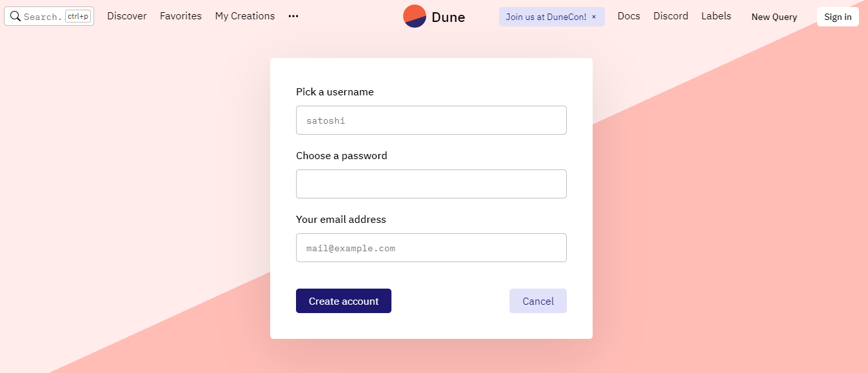Dismiss the DuneCon banner with its x
Viewport: 868px width, 373px height.
[594, 17]
